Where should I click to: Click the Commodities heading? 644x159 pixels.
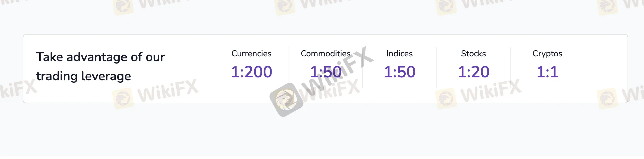[x=326, y=54]
